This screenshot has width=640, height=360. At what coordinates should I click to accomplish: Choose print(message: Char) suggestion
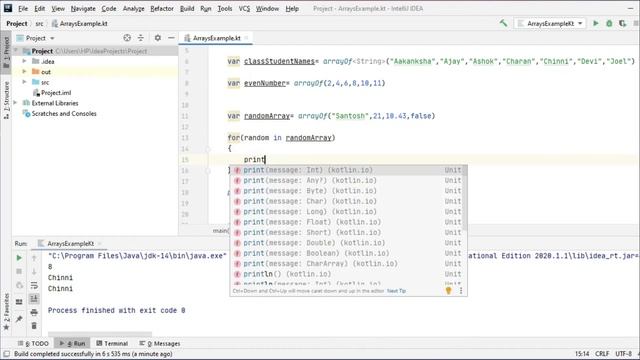click(x=348, y=201)
